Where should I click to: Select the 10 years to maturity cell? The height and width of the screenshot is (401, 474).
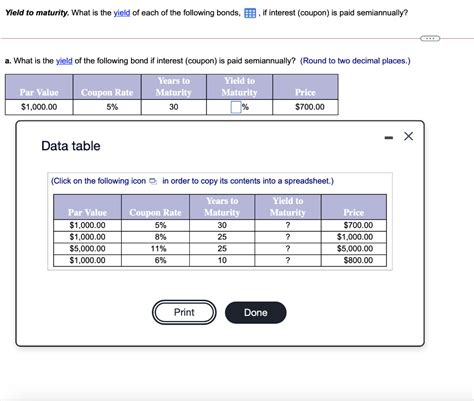222,260
